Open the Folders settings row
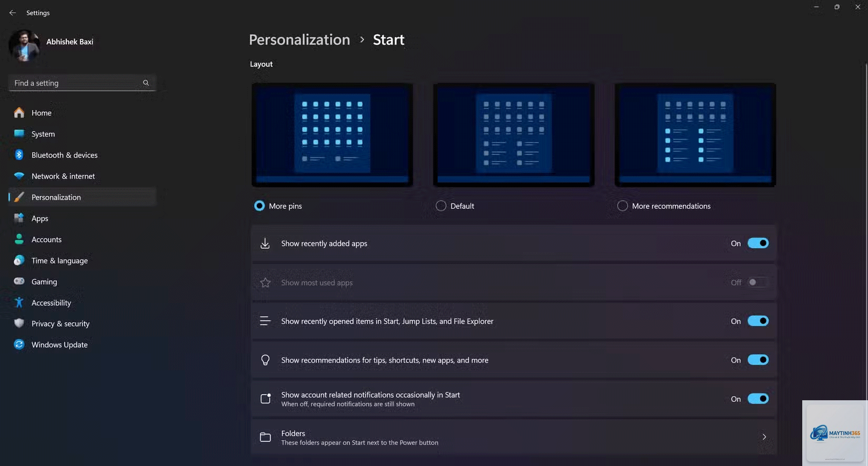 click(513, 437)
